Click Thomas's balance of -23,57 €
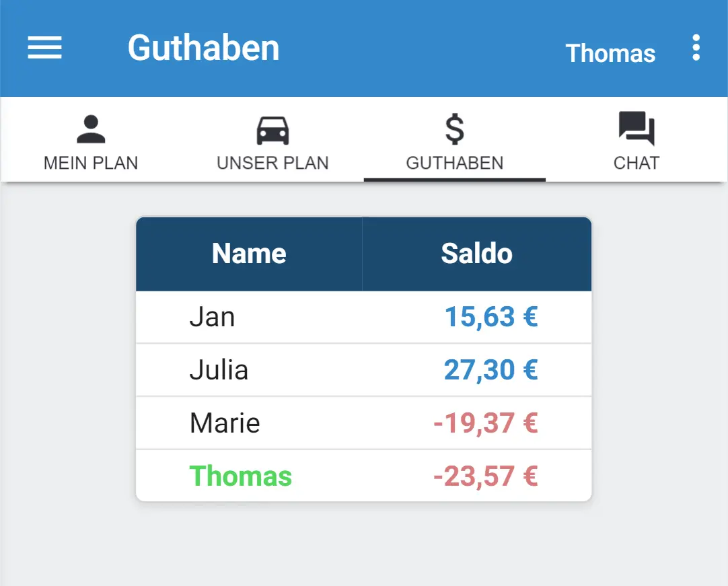Image resolution: width=728 pixels, height=586 pixels. pos(487,476)
